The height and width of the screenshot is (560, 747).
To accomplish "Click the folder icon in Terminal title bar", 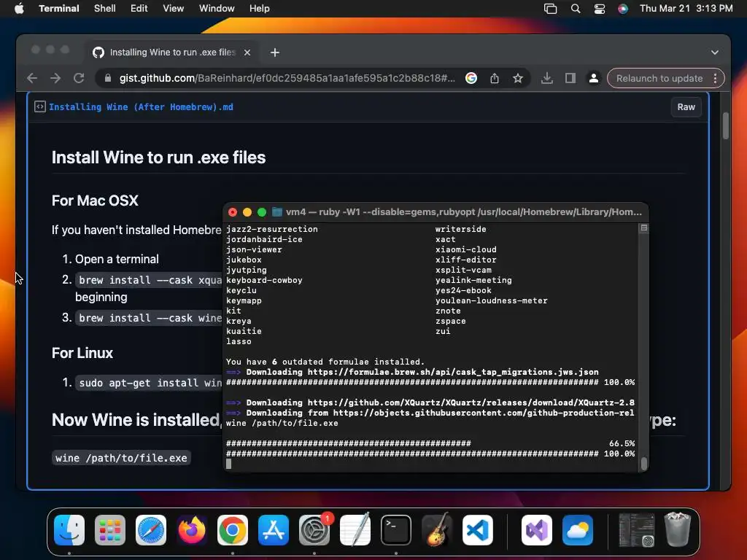I will coord(276,211).
